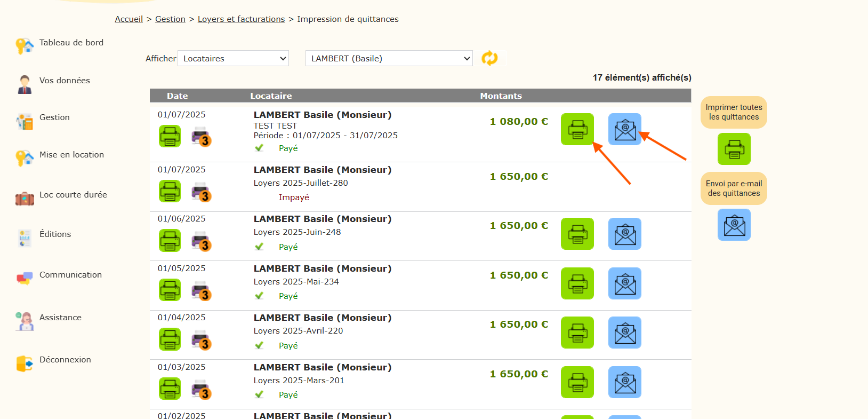868x419 pixels.
Task: Click 3-copies printer icon in Juillet-280 row
Action: [201, 192]
